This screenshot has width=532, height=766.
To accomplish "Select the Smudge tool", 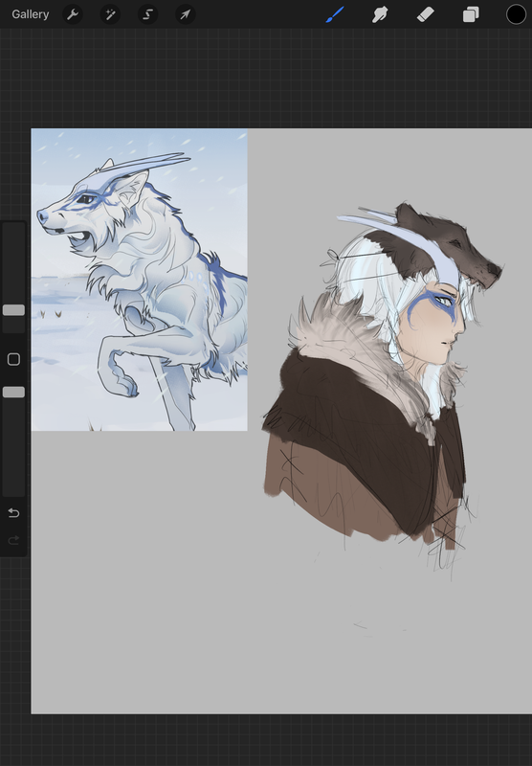I will (x=380, y=14).
